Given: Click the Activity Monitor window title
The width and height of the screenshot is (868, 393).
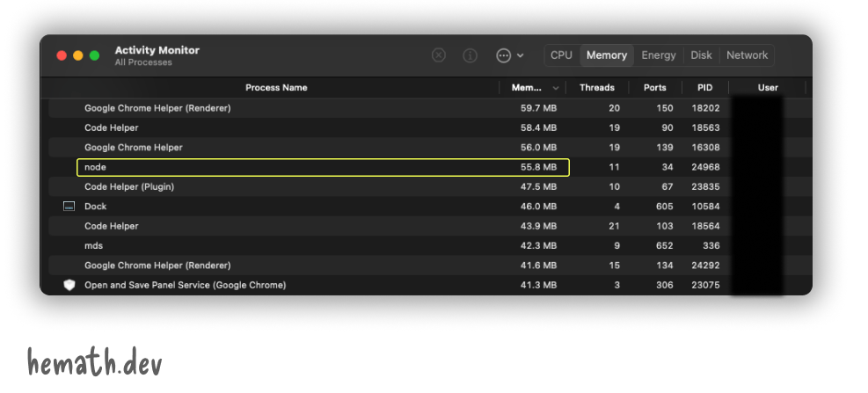Looking at the screenshot, I should [x=157, y=50].
